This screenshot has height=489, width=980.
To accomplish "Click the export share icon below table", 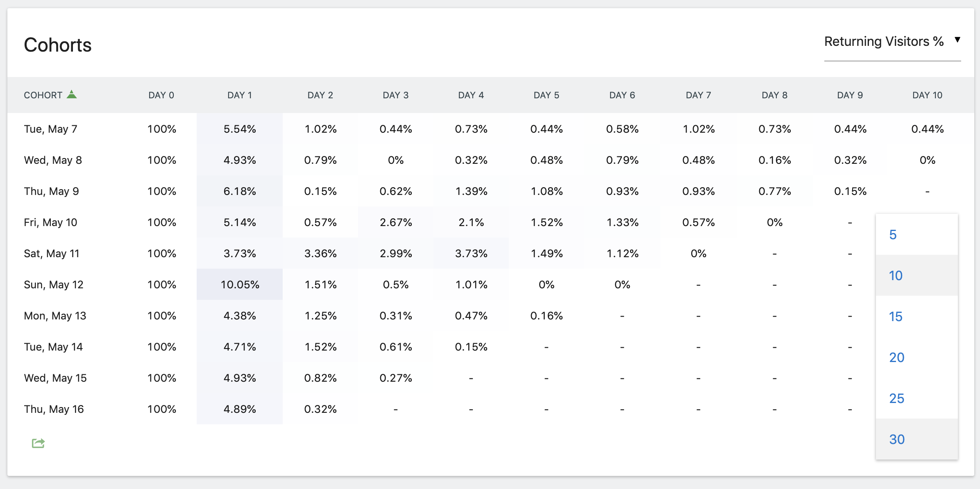I will [38, 443].
